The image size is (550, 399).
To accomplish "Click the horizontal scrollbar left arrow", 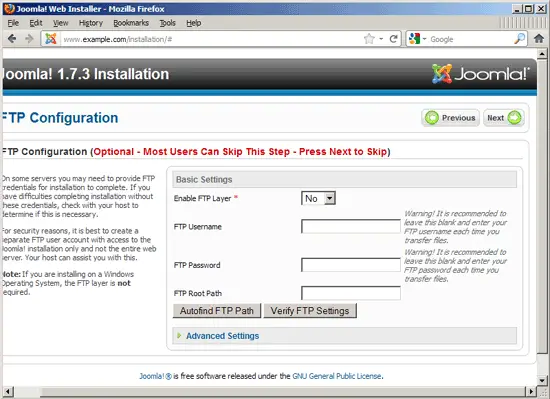I will [x=8, y=392].
